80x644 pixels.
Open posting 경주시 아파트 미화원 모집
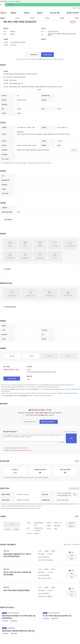click(16, 590)
